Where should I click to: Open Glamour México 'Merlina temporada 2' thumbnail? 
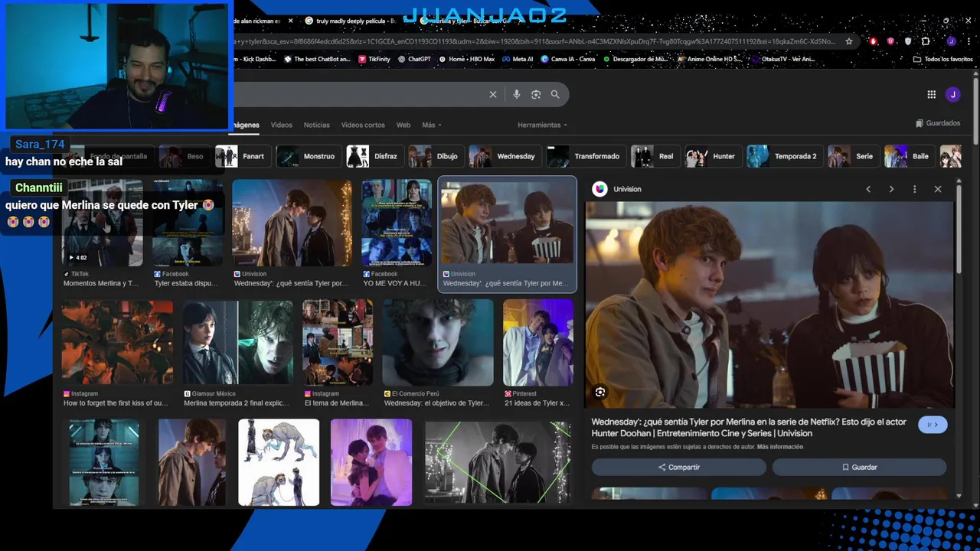point(237,342)
